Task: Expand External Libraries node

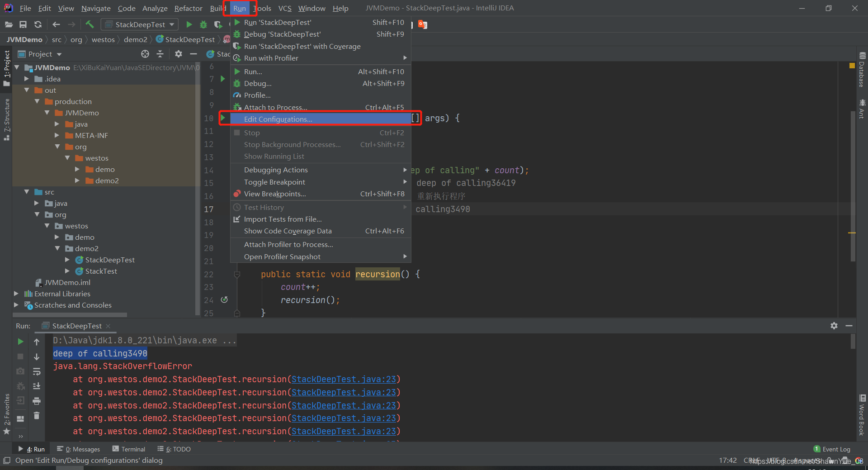Action: pos(16,294)
